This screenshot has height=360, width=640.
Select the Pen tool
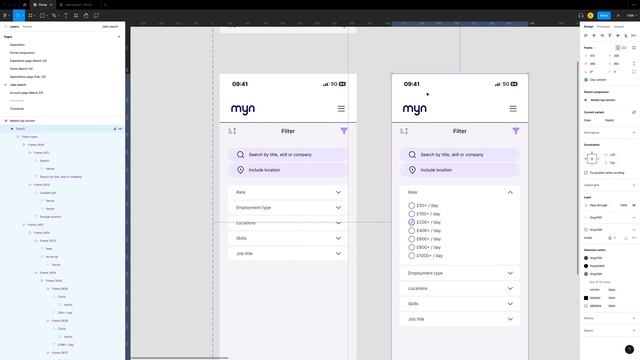[x=54, y=16]
